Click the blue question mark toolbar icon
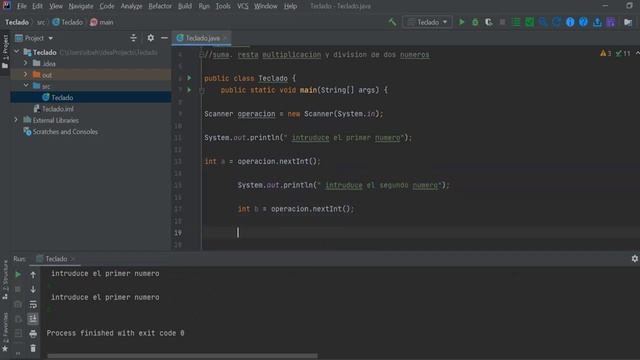 pyautogui.click(x=584, y=22)
